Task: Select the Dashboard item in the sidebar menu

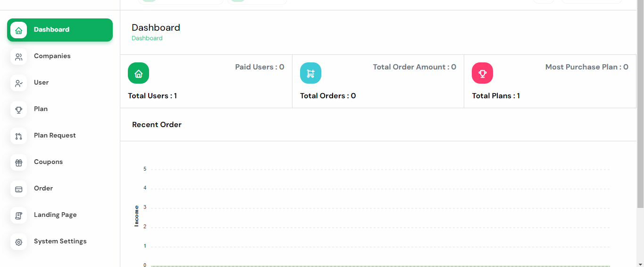Action: (60, 30)
